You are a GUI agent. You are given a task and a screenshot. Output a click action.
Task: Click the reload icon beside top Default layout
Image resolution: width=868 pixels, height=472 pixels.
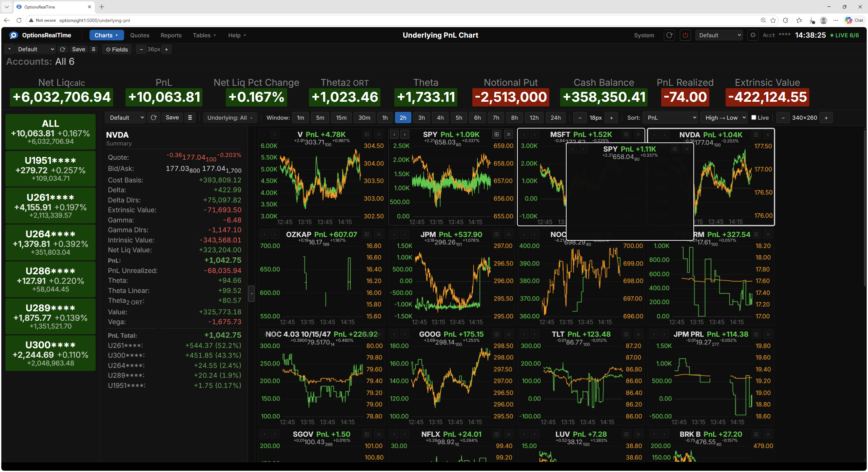(x=63, y=50)
